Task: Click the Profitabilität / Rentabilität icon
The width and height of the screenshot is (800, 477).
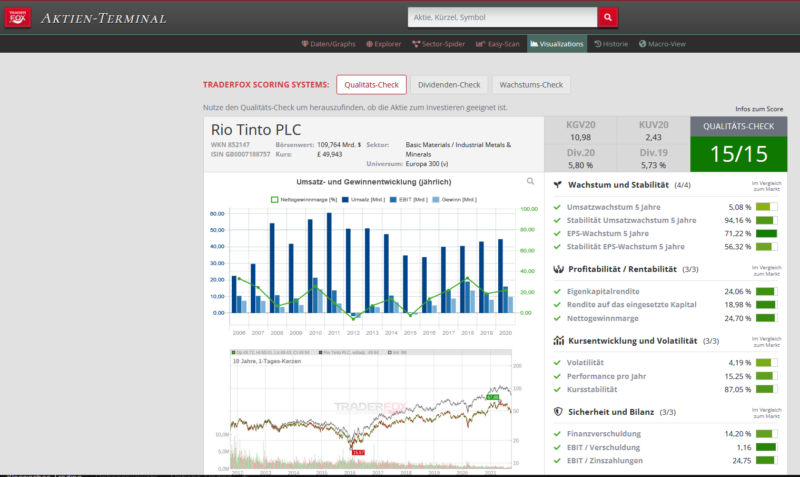Action: tap(558, 269)
